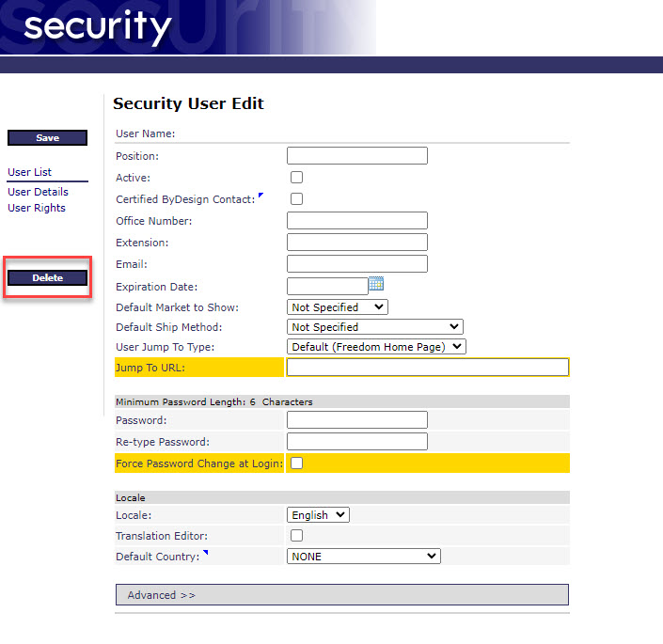This screenshot has height=644, width=663.
Task: Enable Certified ByDesign Contact checkbox
Action: click(x=297, y=199)
